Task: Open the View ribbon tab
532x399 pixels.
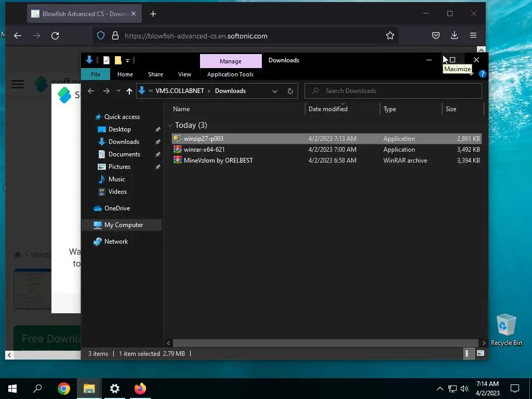Action: click(184, 74)
